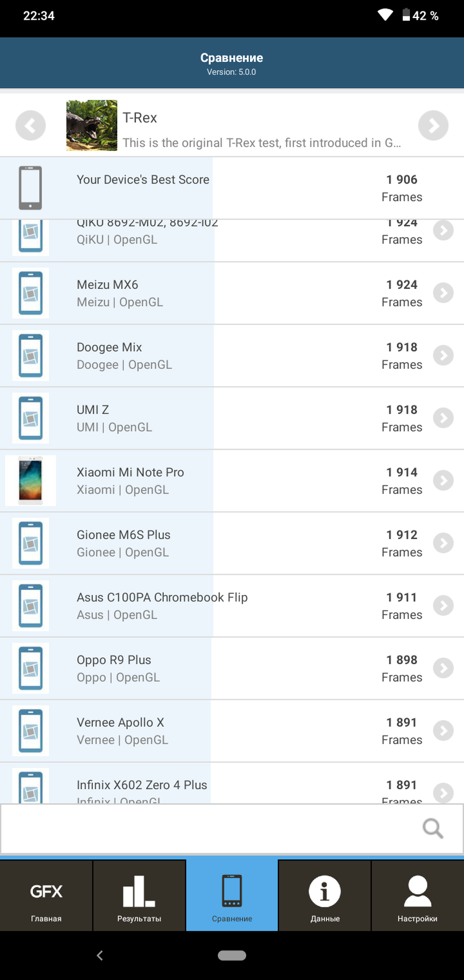
Task: Click the device search input field
Action: (207, 828)
